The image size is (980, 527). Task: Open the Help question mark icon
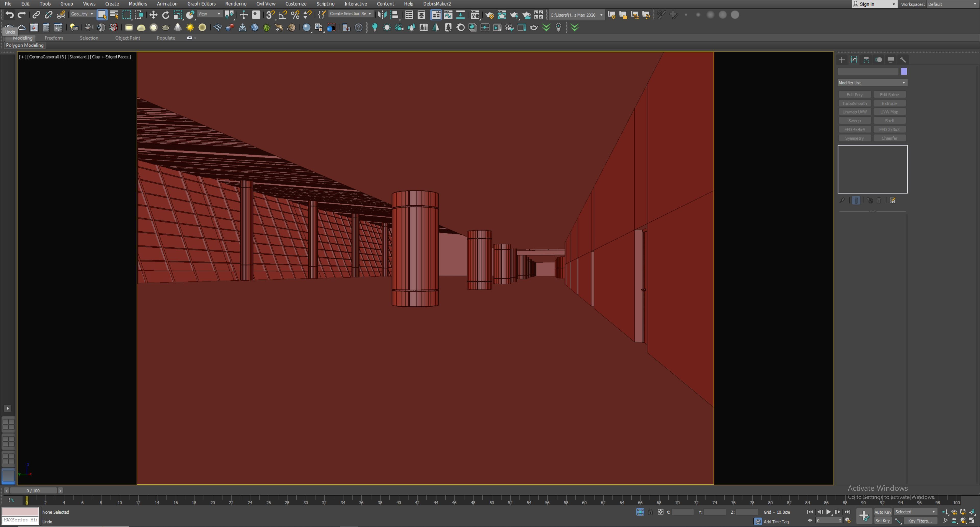pos(358,27)
